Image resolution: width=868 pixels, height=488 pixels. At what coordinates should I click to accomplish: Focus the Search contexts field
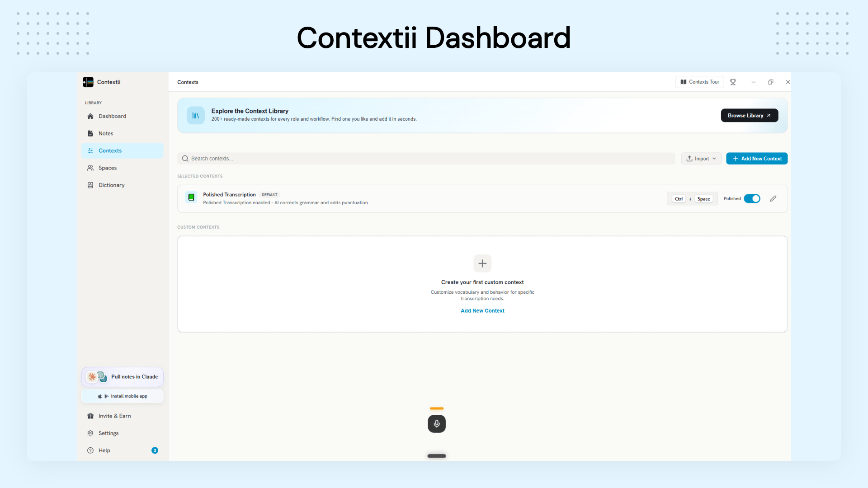(426, 158)
